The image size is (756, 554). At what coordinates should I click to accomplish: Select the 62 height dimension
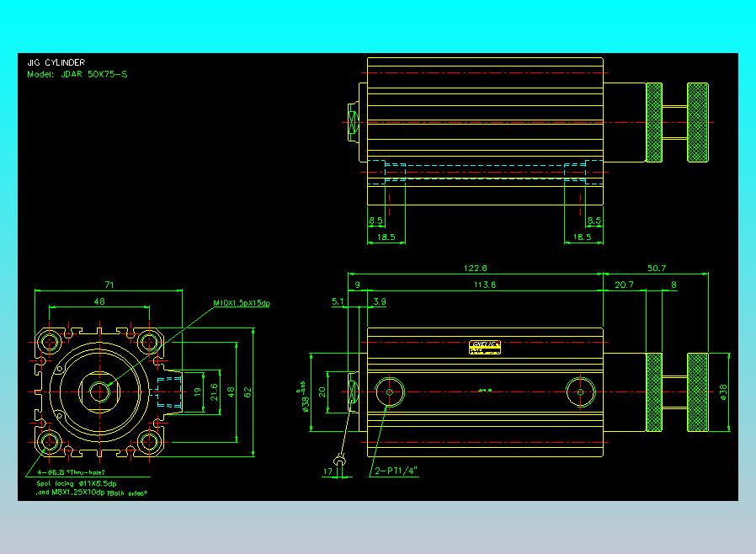(x=248, y=392)
